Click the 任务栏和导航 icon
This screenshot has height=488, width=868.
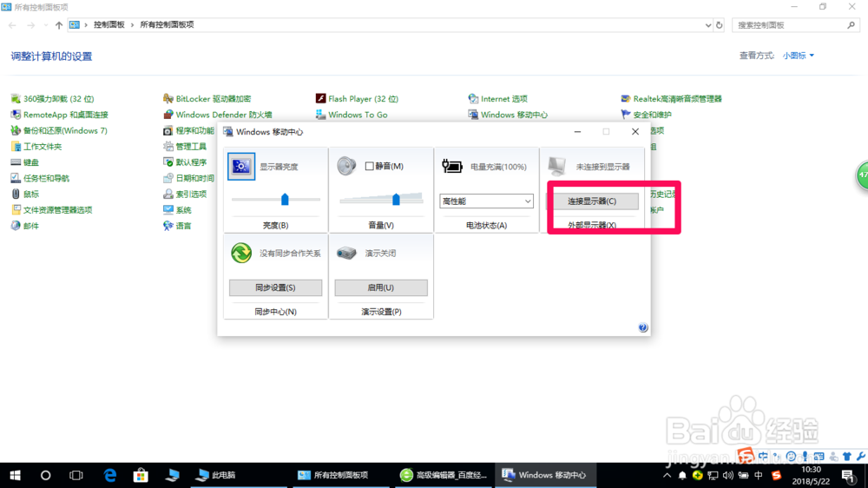[16, 178]
